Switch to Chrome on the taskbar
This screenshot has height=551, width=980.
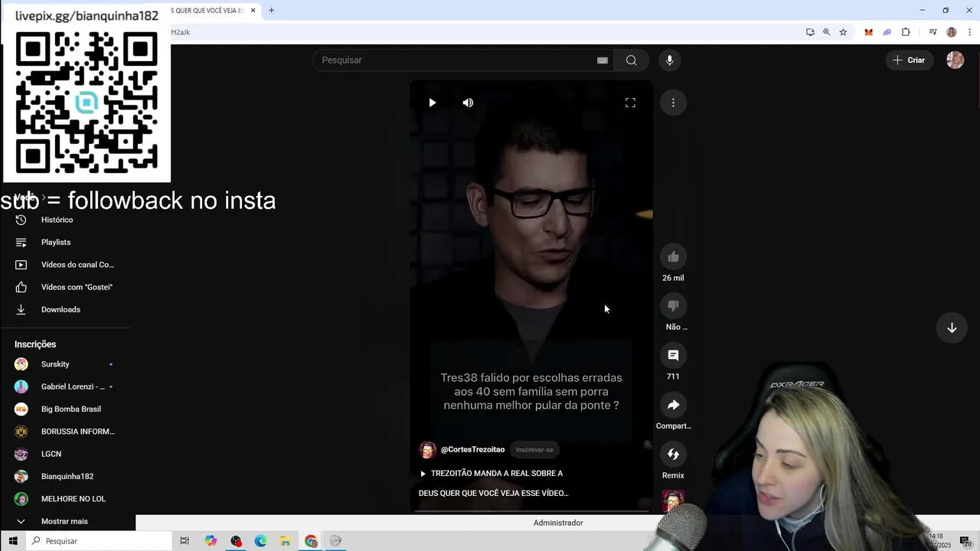pyautogui.click(x=311, y=541)
